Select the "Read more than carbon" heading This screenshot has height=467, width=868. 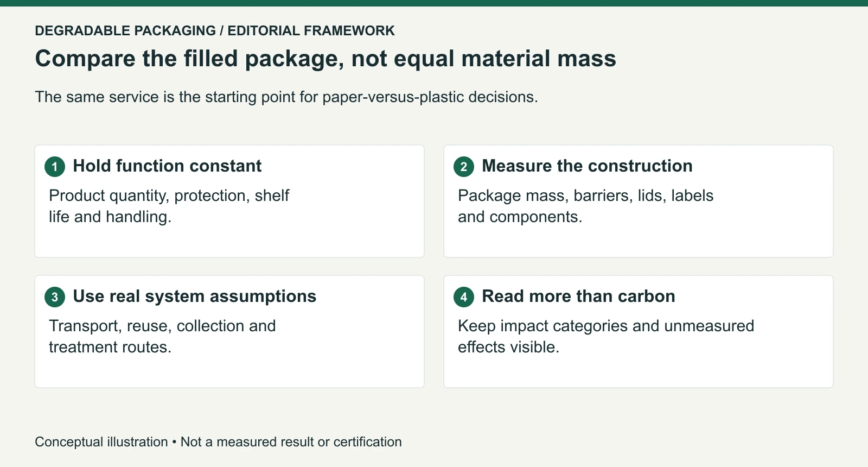578,296
